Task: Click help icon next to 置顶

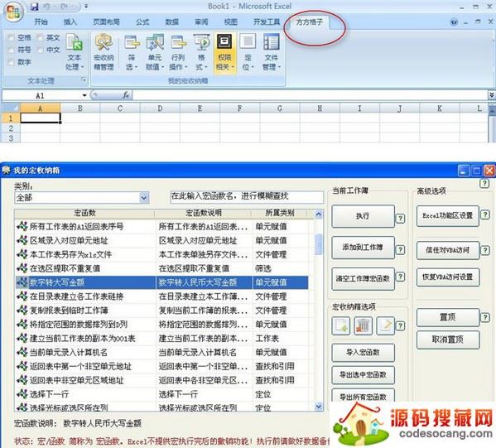Action: pyautogui.click(x=485, y=317)
